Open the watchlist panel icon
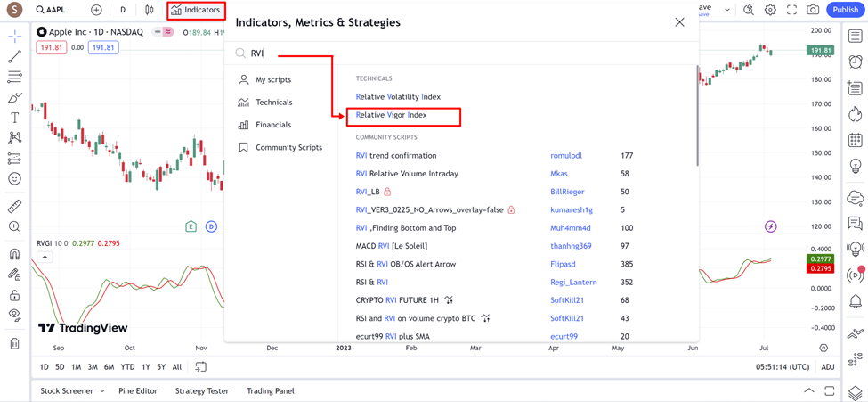This screenshot has width=868, height=402. click(x=855, y=36)
